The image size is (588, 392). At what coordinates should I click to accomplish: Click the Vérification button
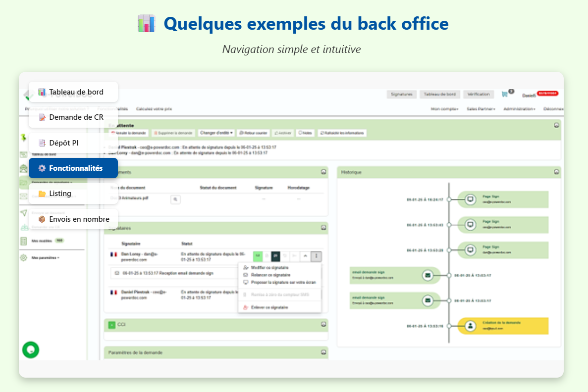(479, 94)
